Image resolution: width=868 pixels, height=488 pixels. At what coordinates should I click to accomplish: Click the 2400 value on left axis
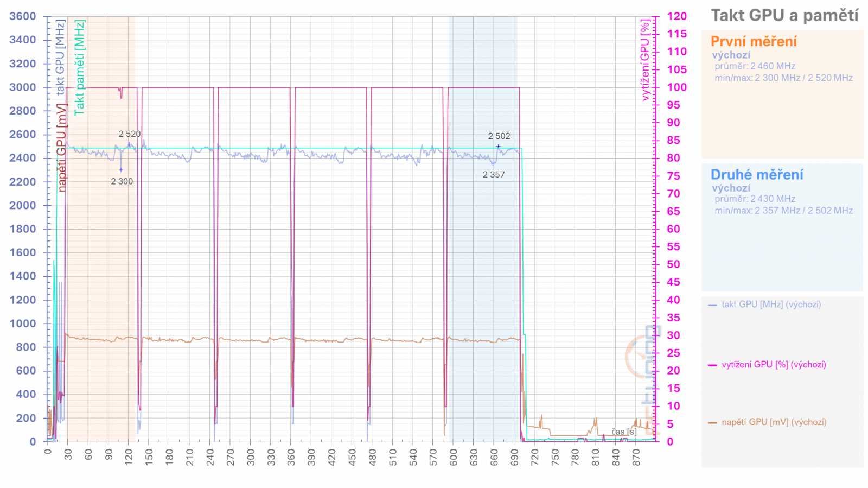23,158
